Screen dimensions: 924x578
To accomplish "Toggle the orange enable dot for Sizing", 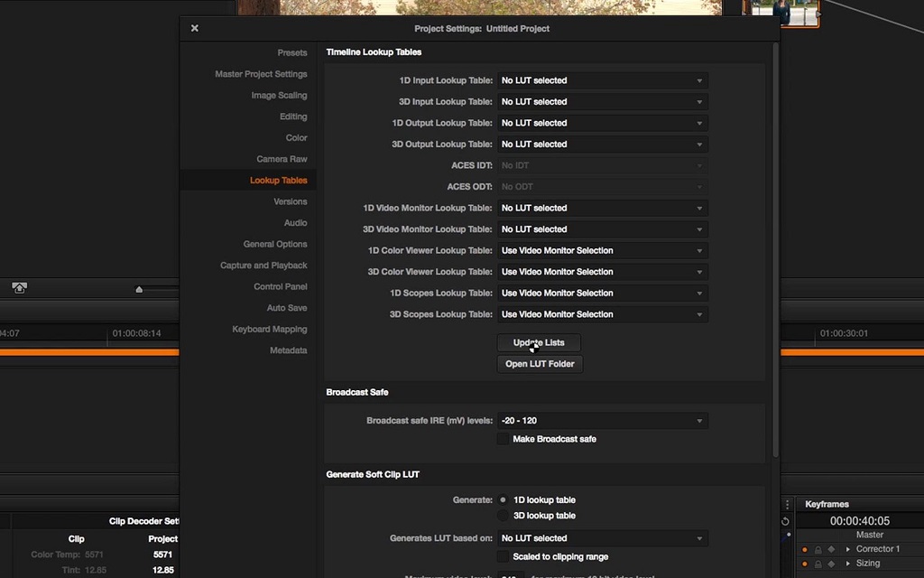I will click(804, 564).
